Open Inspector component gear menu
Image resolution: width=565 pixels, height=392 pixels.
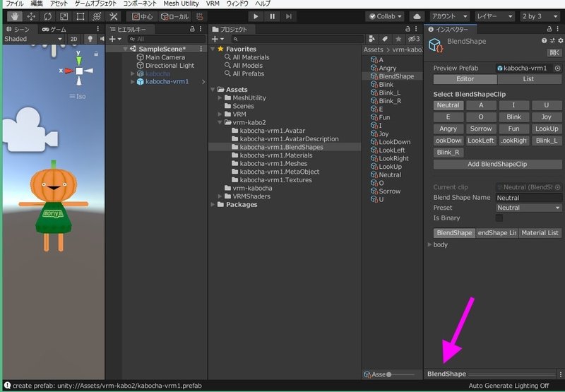point(561,41)
